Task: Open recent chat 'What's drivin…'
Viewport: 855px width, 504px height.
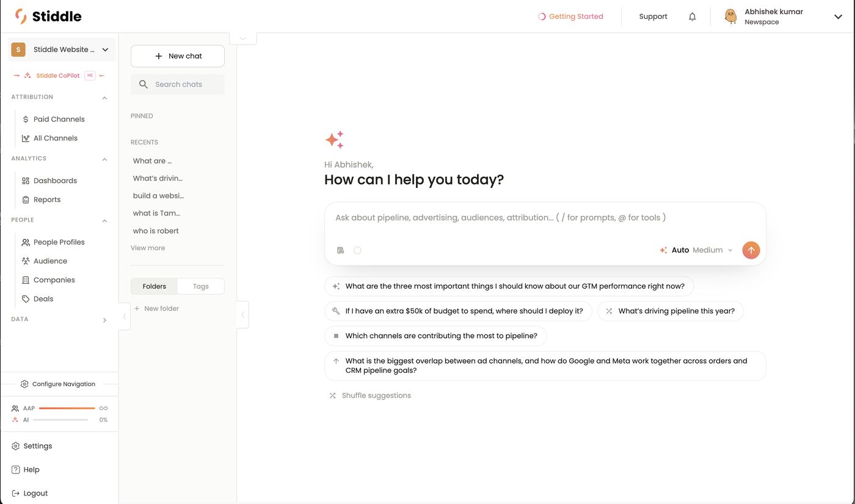Action: pyautogui.click(x=158, y=178)
